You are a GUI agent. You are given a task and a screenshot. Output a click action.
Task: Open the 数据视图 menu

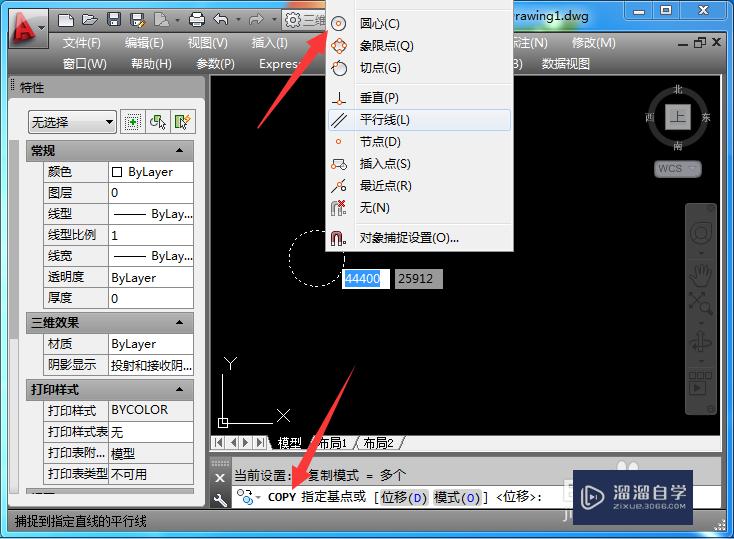pos(565,64)
